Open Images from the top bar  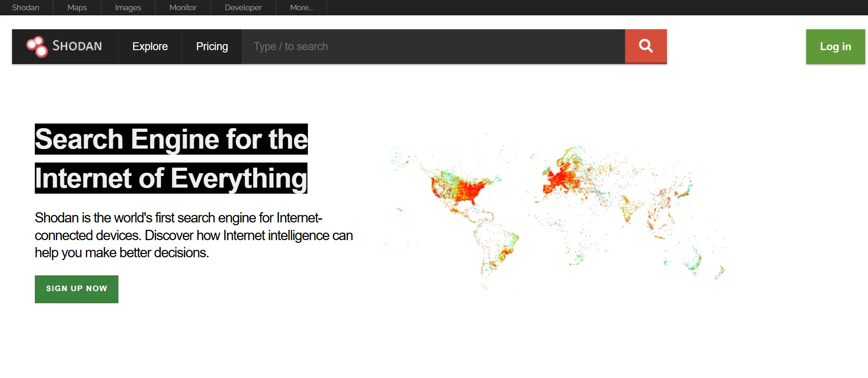click(128, 7)
